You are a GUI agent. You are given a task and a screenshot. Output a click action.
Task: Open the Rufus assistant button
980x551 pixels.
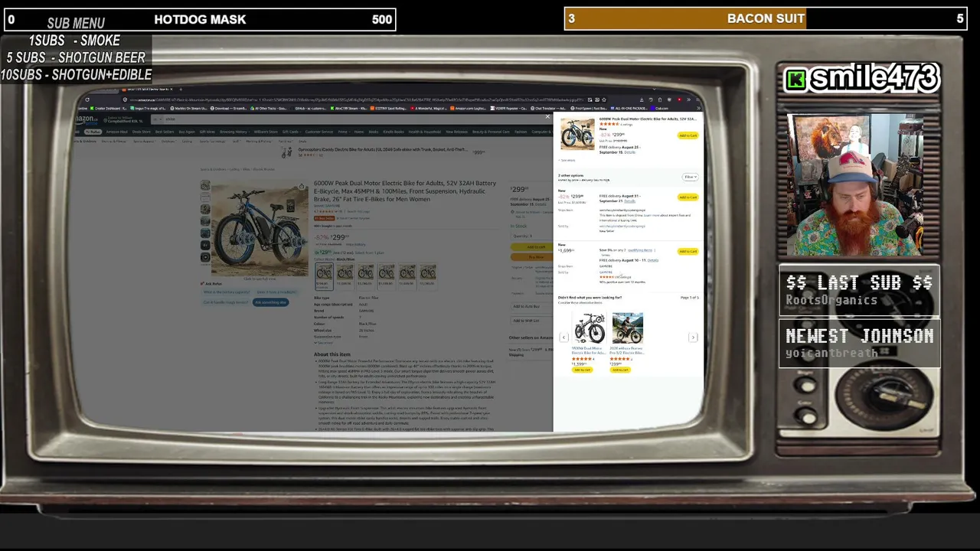(93, 132)
